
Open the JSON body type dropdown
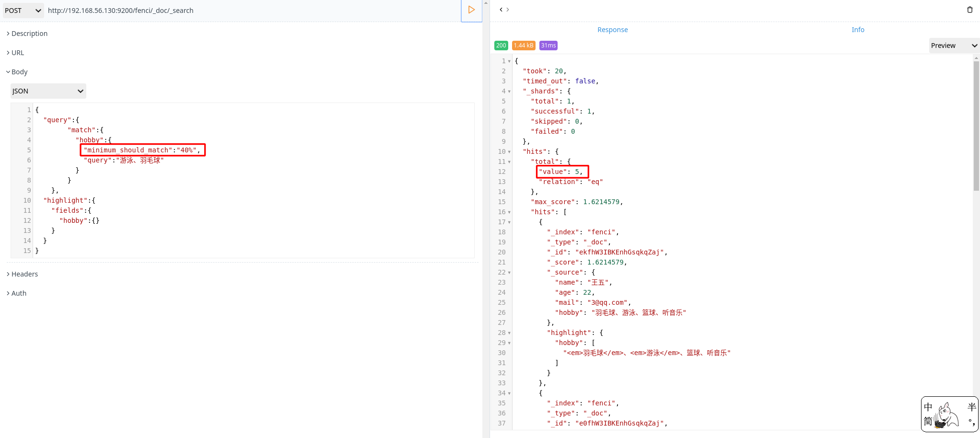pyautogui.click(x=47, y=91)
